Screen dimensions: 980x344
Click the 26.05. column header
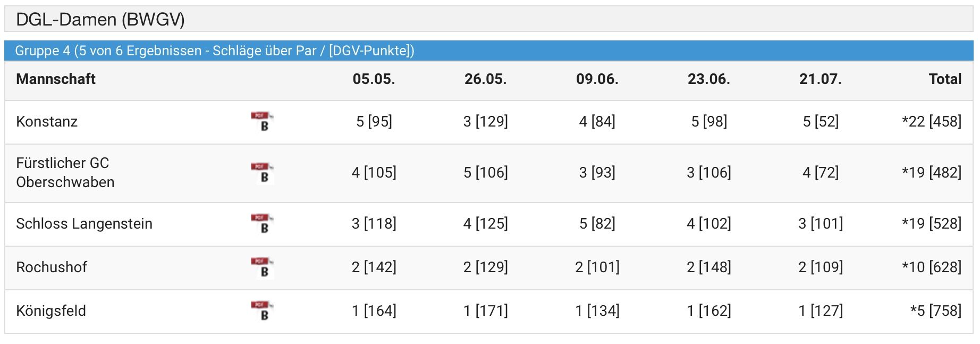click(x=485, y=79)
